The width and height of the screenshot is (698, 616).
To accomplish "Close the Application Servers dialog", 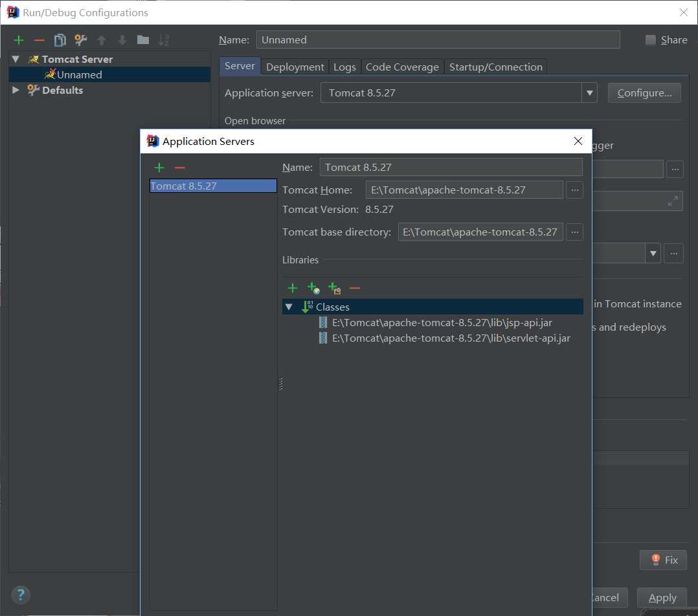I will (x=578, y=141).
